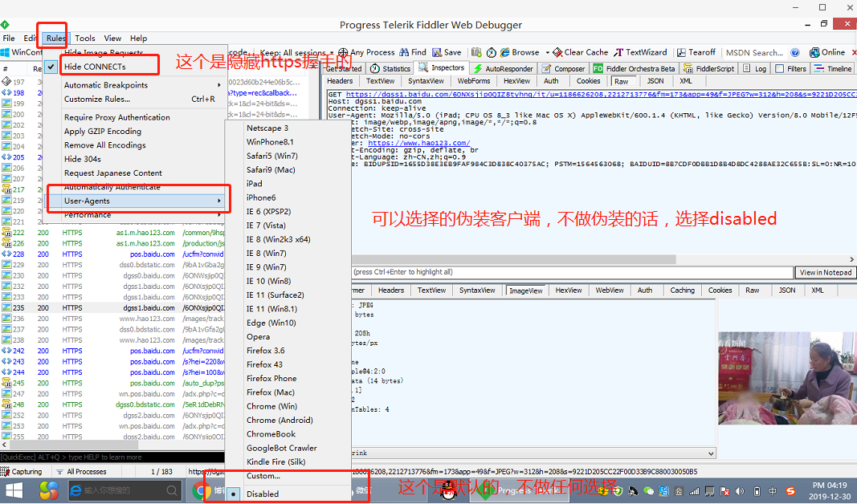857x504 pixels.
Task: Select session row 244 pos.baidu.com
Action: click(x=112, y=372)
